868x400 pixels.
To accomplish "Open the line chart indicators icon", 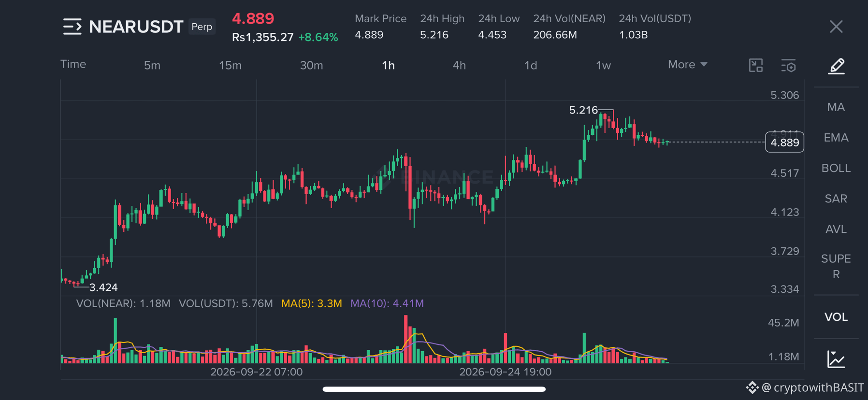I will (836, 359).
